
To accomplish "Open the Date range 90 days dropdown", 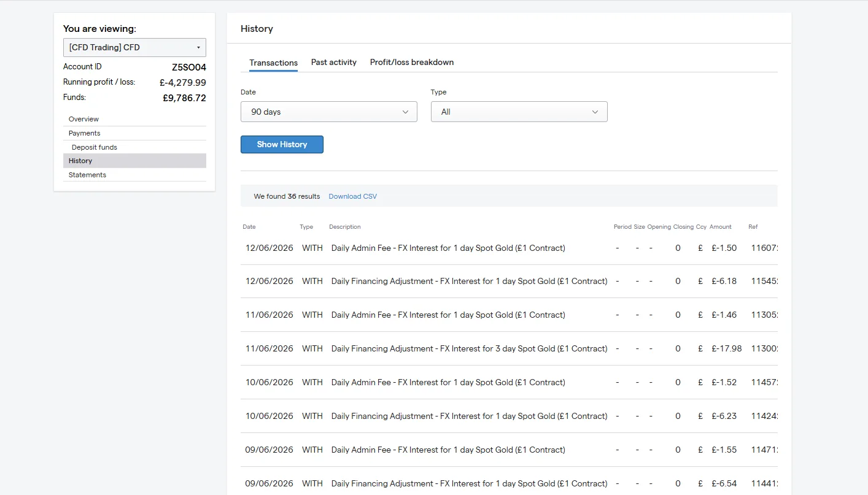I will click(329, 112).
